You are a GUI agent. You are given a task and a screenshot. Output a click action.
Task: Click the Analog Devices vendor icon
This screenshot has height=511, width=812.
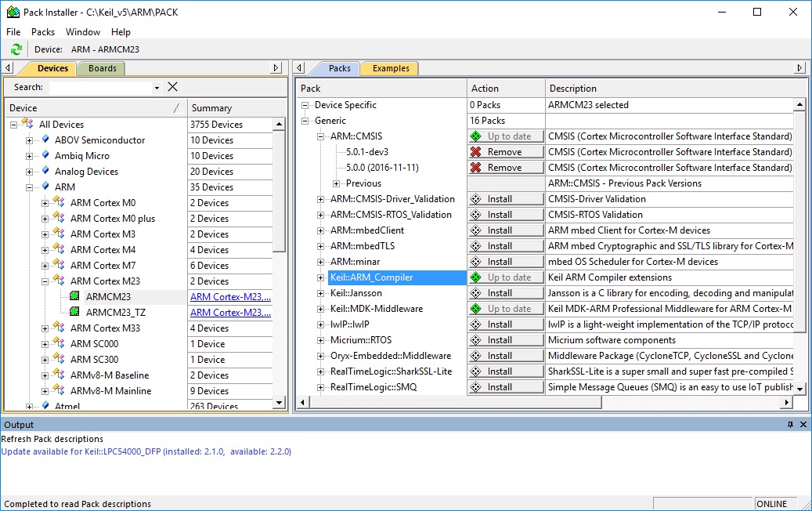click(x=45, y=171)
